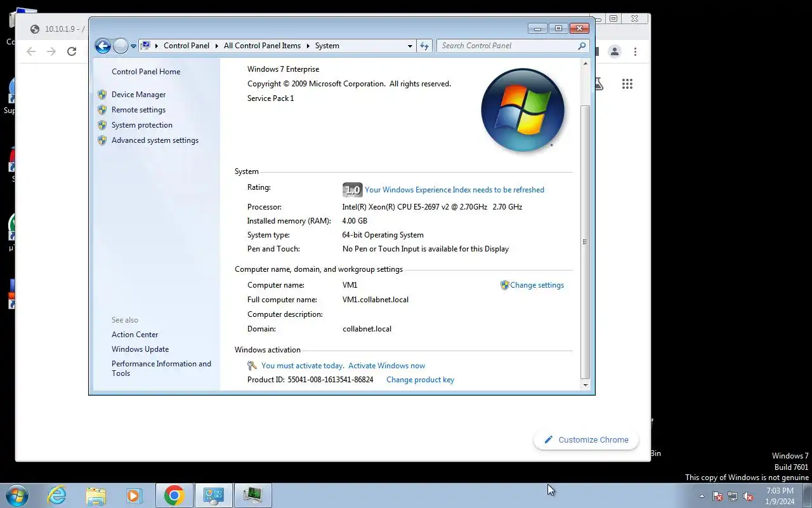
Task: Click Chrome back arrow behind System window
Action: point(31,51)
